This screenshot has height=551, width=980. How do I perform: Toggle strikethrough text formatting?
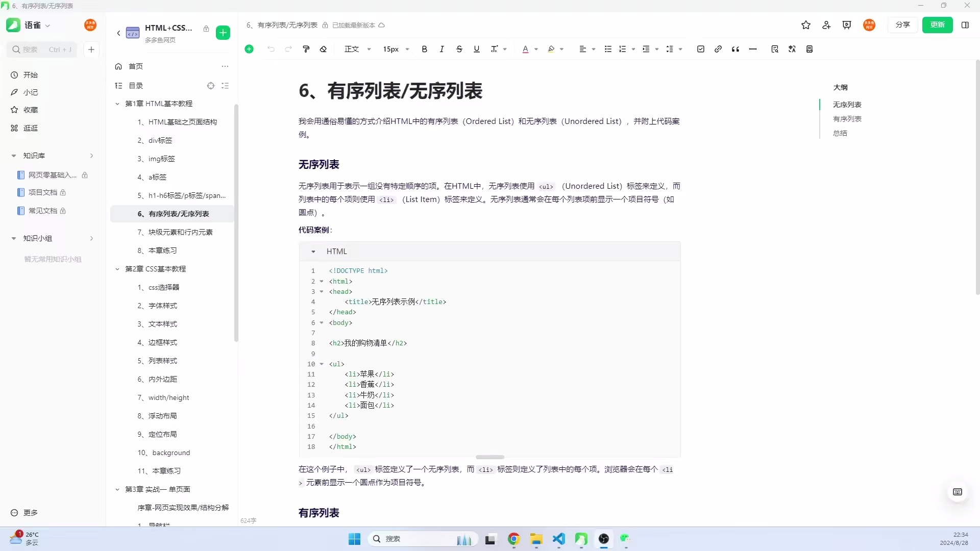click(459, 49)
